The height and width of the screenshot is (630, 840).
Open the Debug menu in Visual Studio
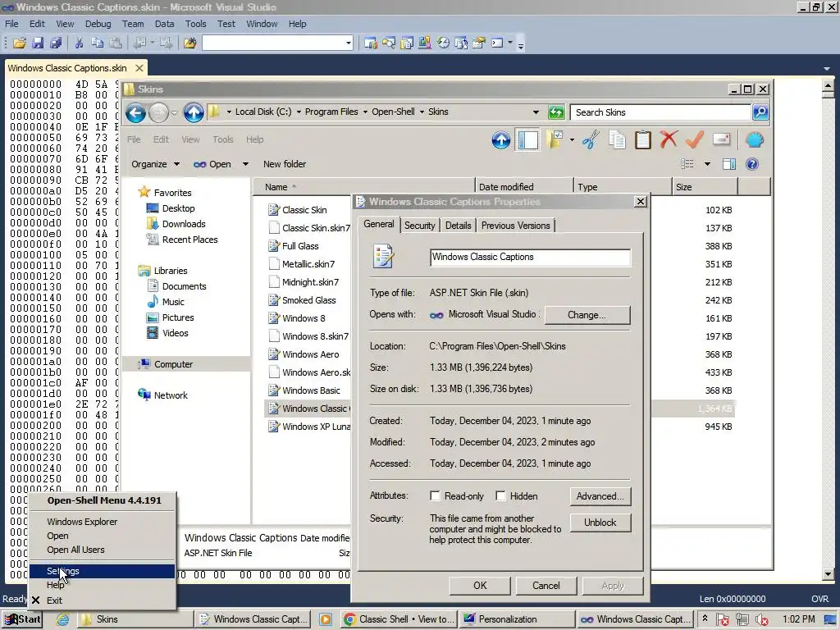point(98,24)
